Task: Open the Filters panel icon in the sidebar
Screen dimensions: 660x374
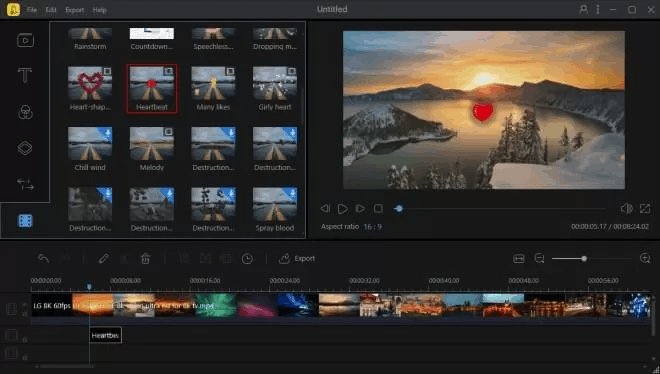Action: tap(26, 112)
